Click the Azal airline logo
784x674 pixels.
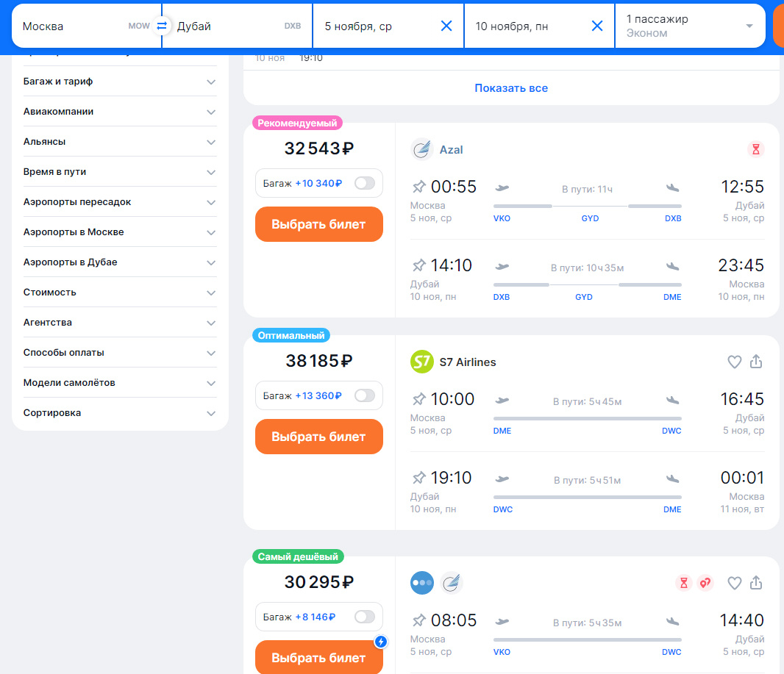pyautogui.click(x=421, y=149)
